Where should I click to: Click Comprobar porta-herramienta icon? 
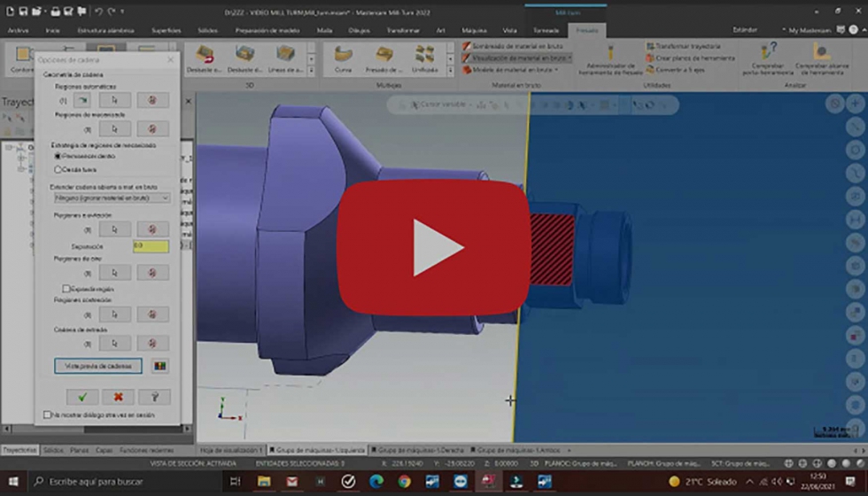pos(767,58)
